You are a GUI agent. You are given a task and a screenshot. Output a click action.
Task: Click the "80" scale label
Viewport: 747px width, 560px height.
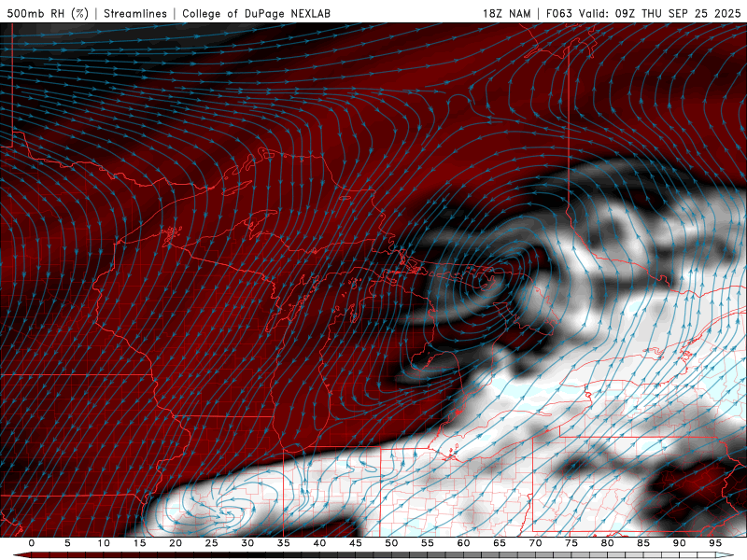(607, 543)
